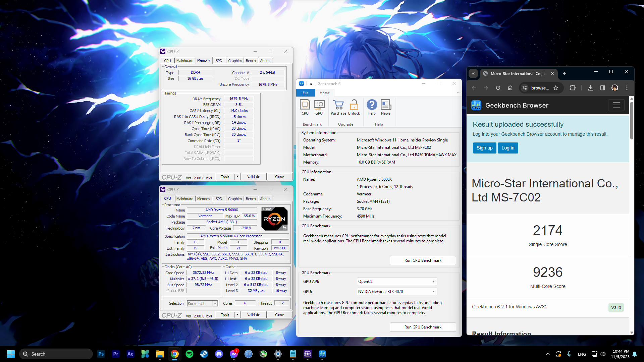Go to the Chrome home page

510,88
